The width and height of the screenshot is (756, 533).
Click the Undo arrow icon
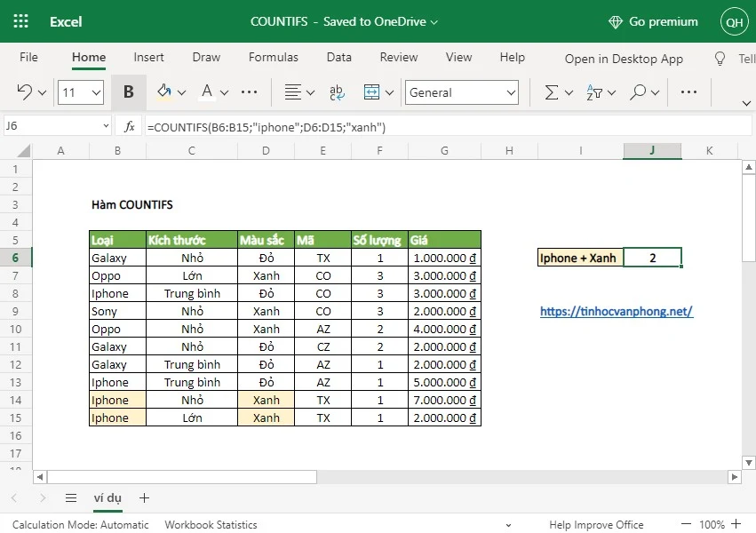point(24,91)
